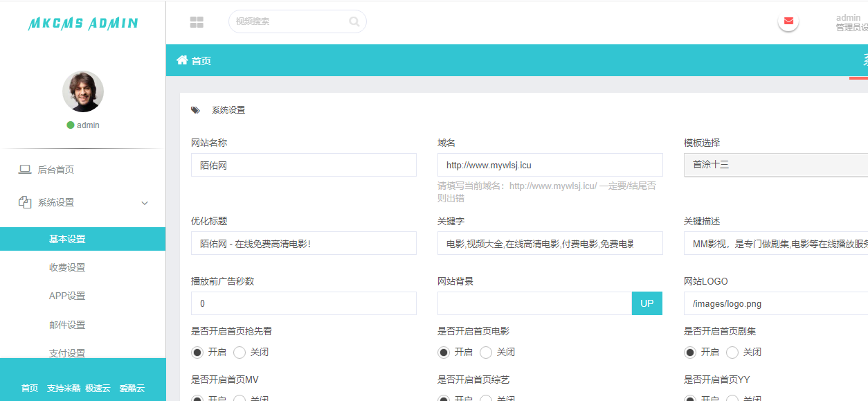Open 收费设置 in the sidebar
The height and width of the screenshot is (401, 868).
[x=67, y=267]
